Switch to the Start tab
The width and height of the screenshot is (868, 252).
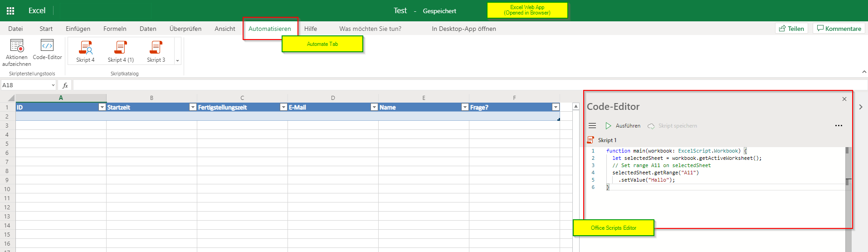click(46, 29)
